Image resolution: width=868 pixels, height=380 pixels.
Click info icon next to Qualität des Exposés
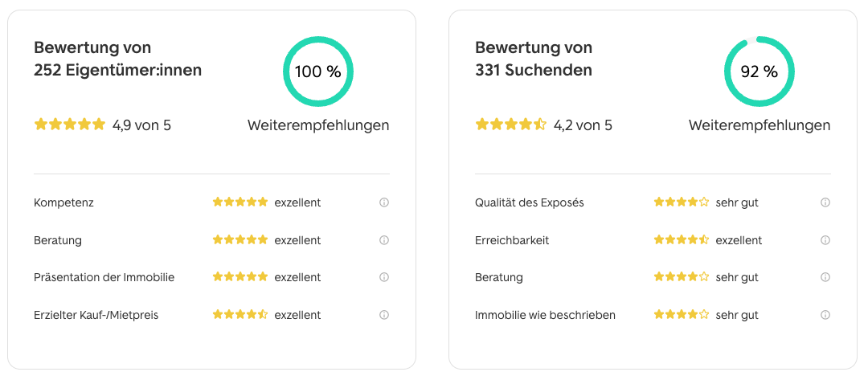coord(825,202)
